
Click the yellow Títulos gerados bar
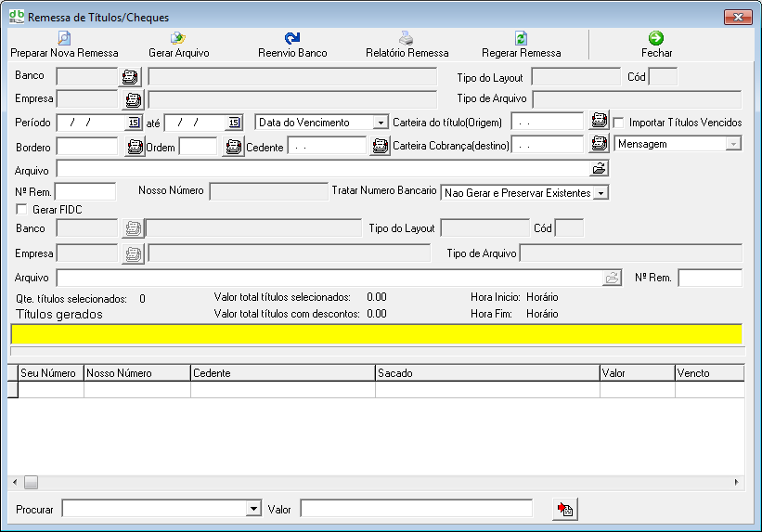[377, 334]
